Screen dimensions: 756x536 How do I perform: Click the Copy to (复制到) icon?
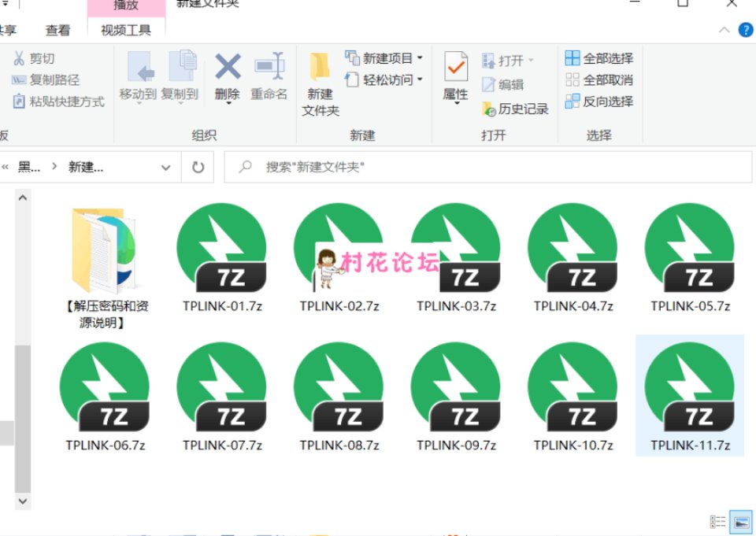point(182,66)
